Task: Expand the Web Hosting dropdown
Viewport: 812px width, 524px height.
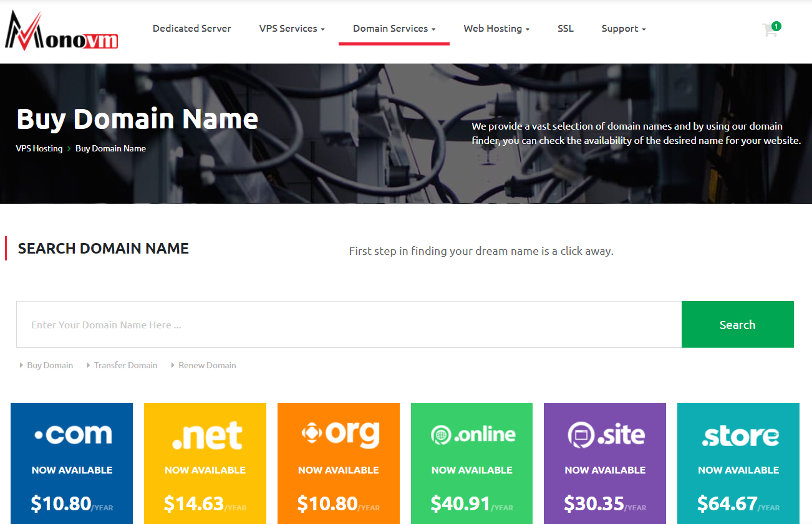Action: (496, 29)
